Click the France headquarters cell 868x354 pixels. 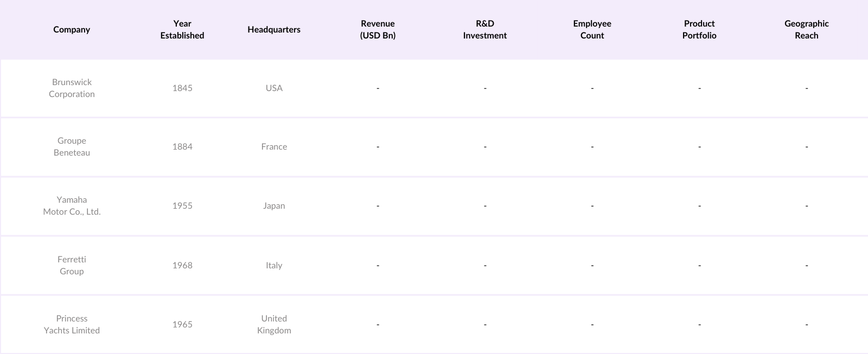(x=274, y=146)
